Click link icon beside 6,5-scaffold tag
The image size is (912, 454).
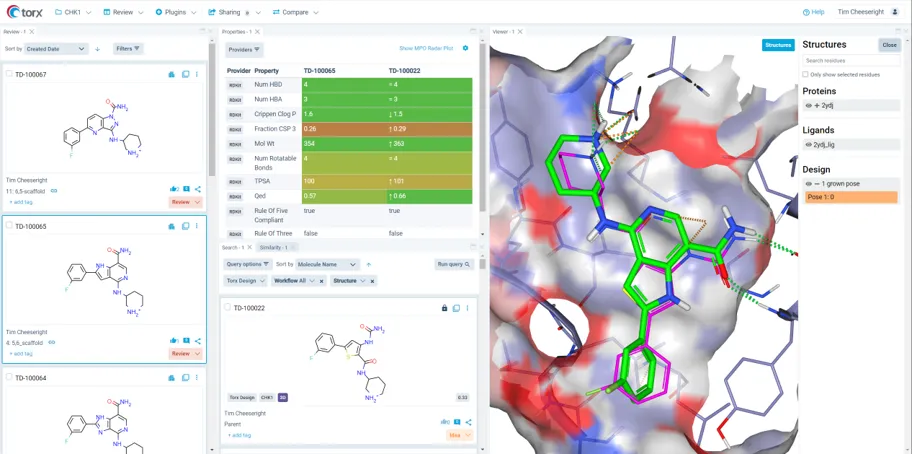point(54,191)
